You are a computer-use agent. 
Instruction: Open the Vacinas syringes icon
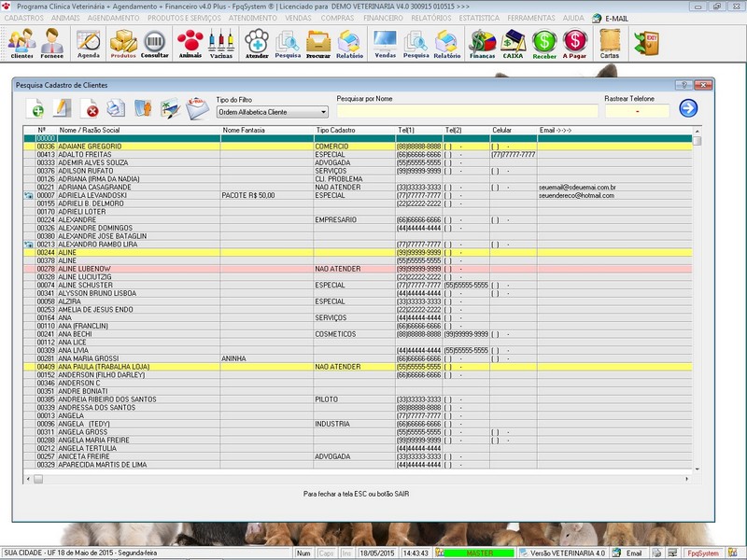pos(221,43)
